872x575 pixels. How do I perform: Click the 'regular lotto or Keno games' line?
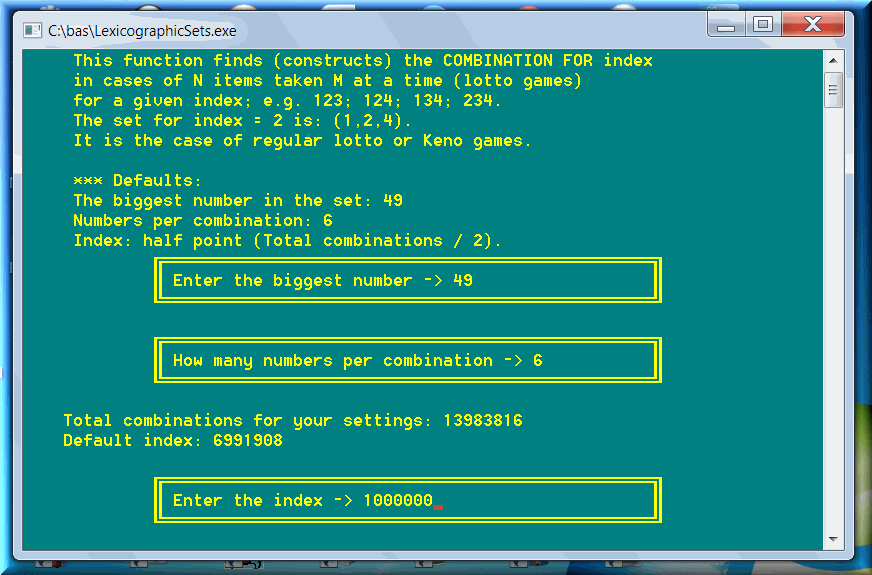point(303,141)
